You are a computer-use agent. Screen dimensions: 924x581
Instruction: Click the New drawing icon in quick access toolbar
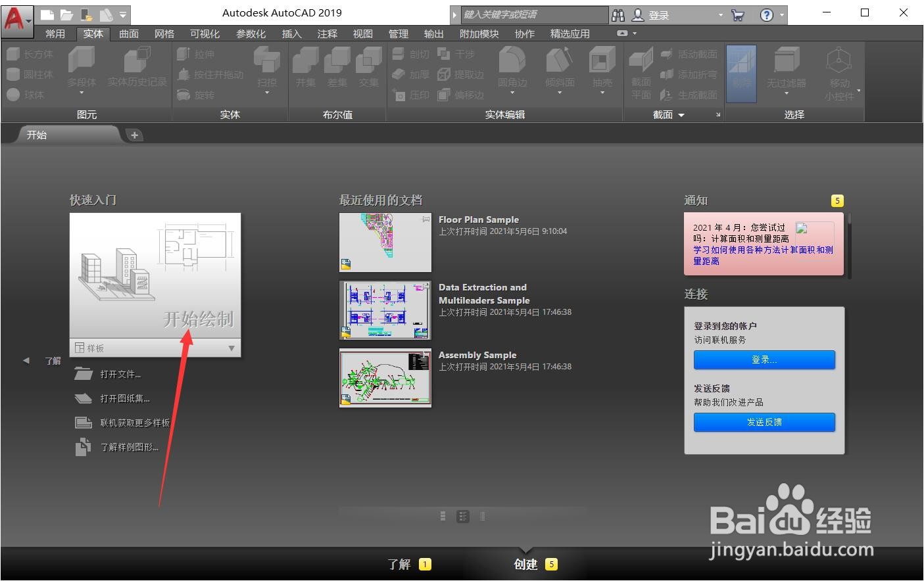(x=47, y=14)
